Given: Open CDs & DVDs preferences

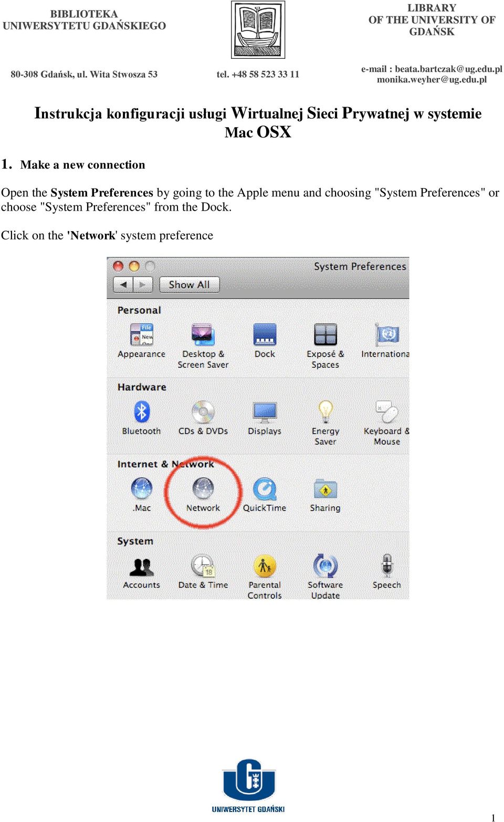Looking at the screenshot, I should click(x=203, y=418).
